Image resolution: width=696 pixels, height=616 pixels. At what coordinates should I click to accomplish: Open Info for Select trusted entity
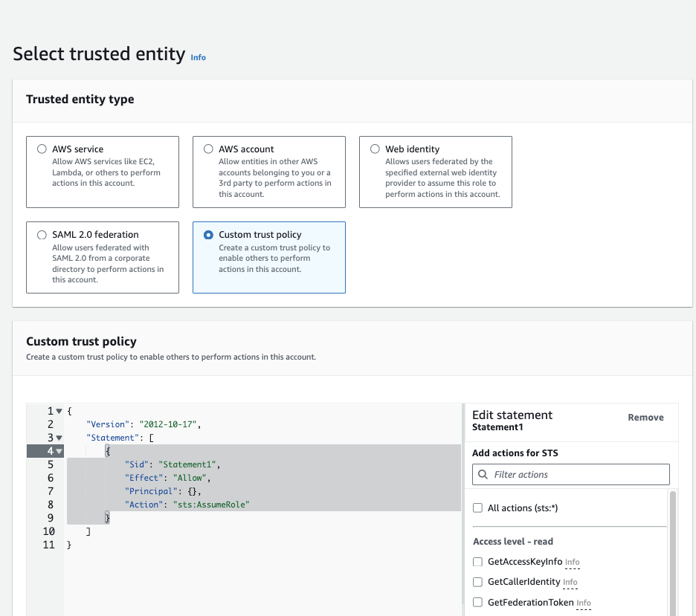click(x=198, y=57)
